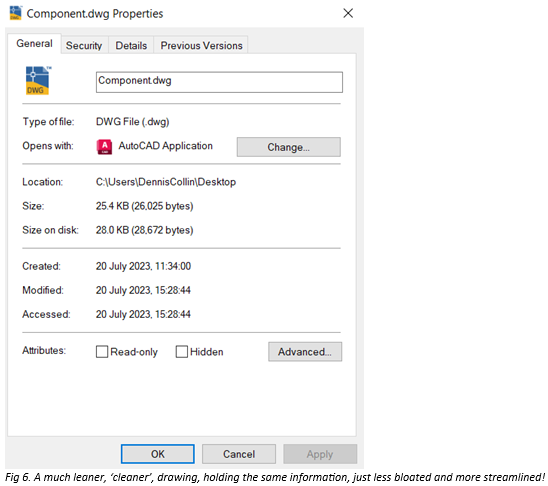Select the Previous Versions tab

[201, 45]
